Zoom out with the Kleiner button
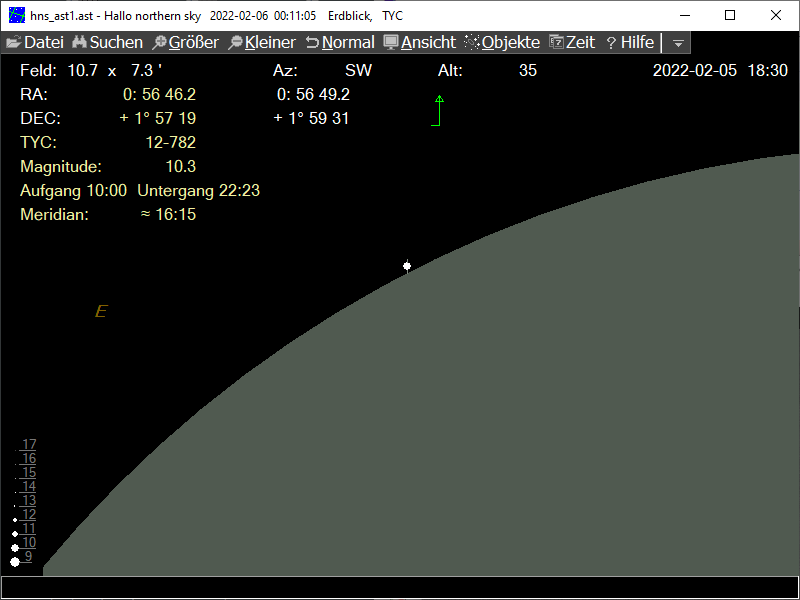 [262, 43]
